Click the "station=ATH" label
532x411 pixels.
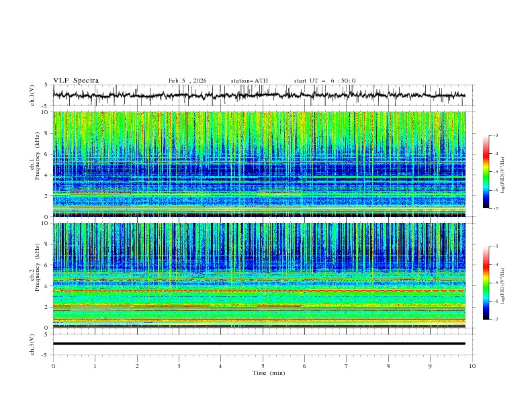[249, 81]
